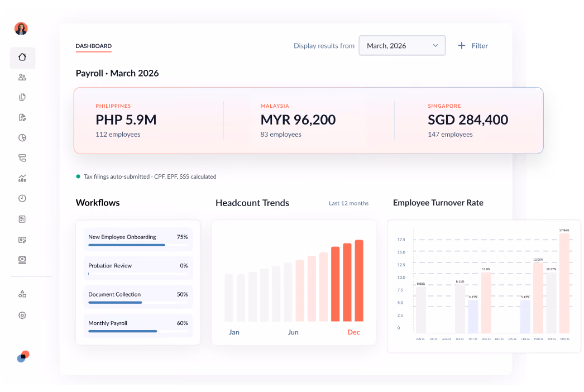584x392 pixels.
Task: Open the card-with-pencil icon in sidebar
Action: (x=22, y=240)
